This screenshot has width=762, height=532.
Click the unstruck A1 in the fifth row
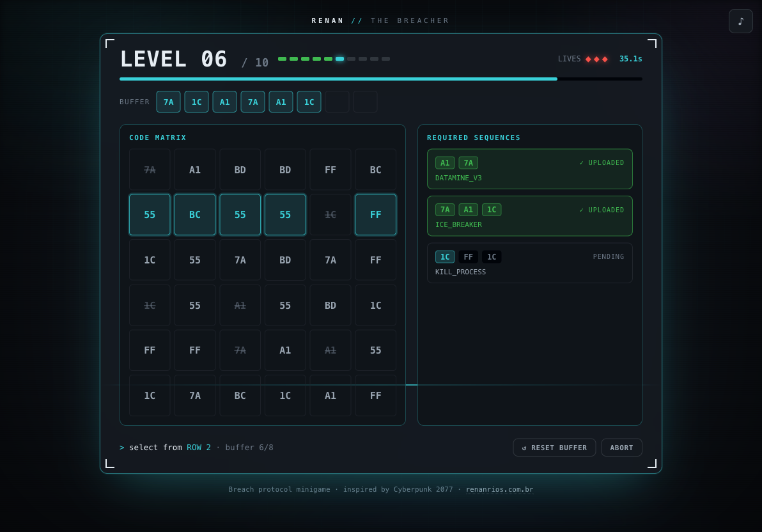[x=285, y=350]
